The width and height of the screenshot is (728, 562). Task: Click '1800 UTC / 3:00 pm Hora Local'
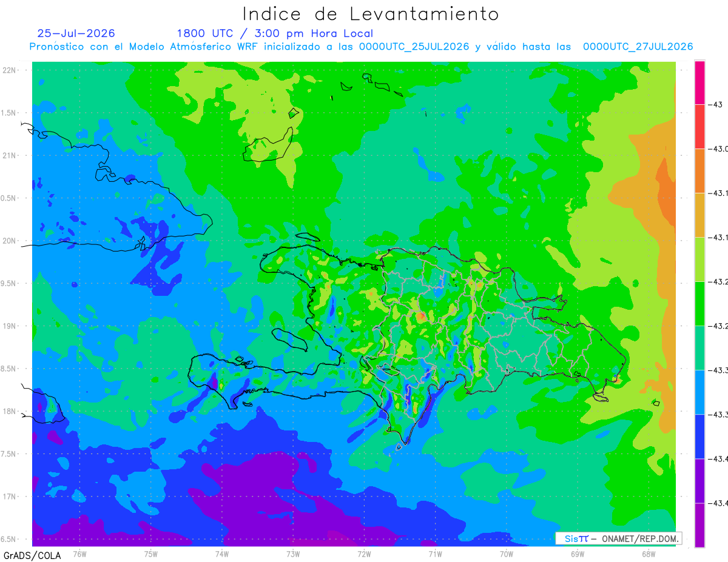coord(275,33)
